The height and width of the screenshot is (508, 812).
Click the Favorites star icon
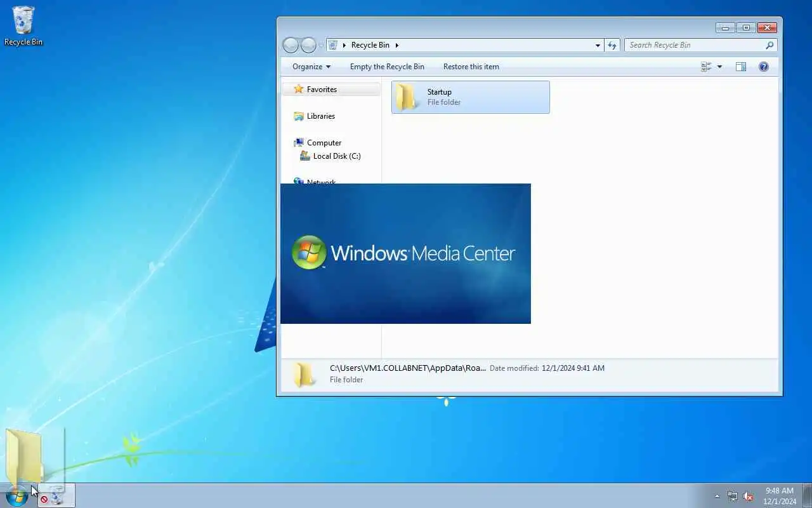point(299,90)
